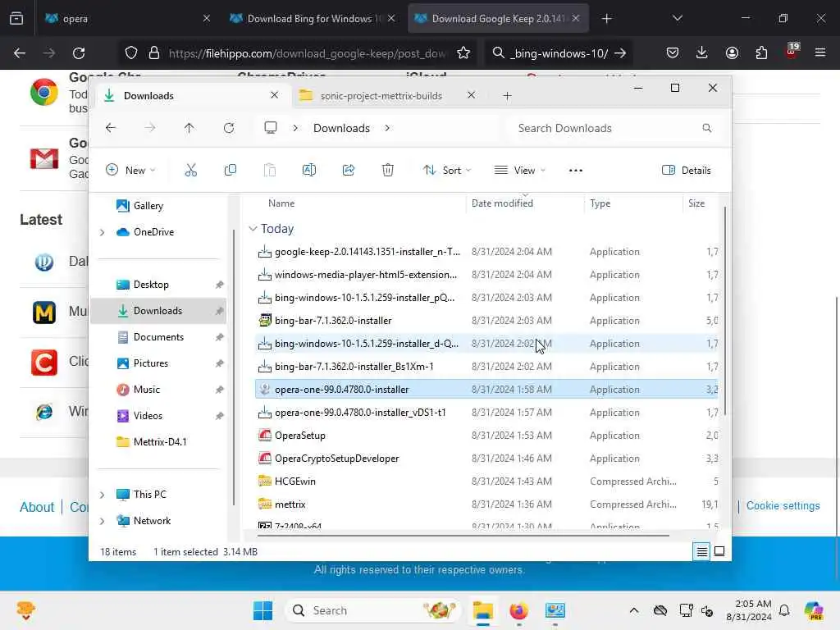Collapse the Today group
Screen dimensions: 840x630
253,229
